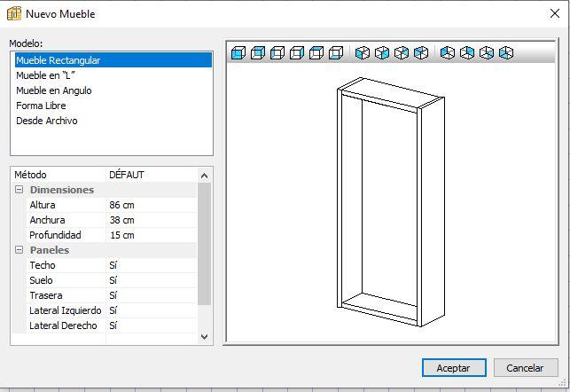Choose second isometric view in middle icon group

(382, 53)
